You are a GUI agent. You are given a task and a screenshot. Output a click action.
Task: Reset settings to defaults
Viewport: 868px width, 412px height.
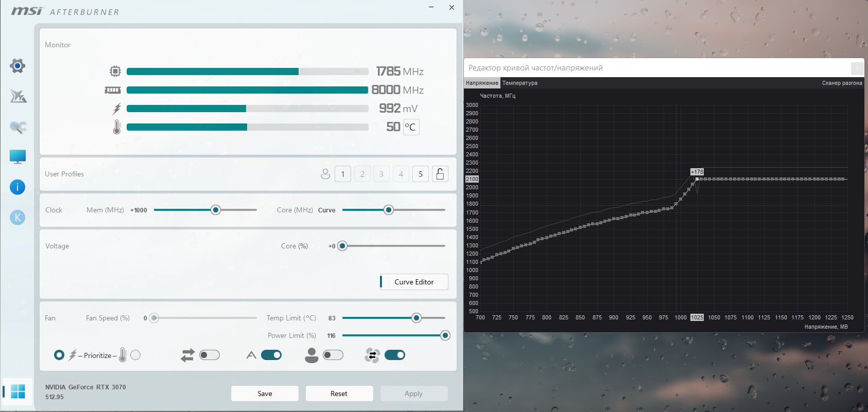[339, 393]
